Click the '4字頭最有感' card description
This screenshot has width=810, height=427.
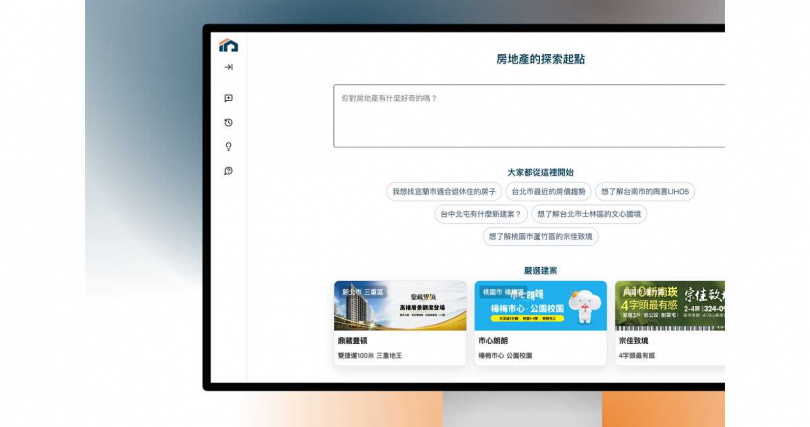[x=636, y=356]
